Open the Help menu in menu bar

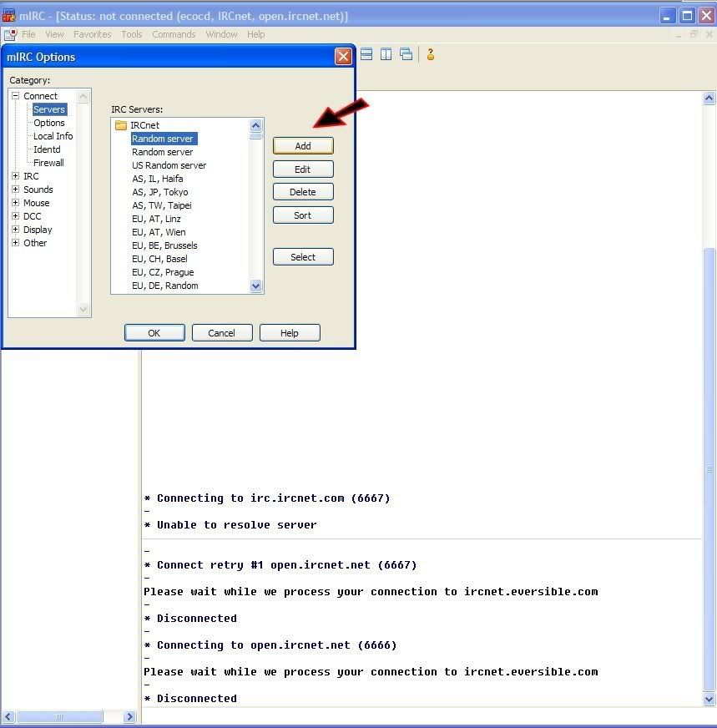255,34
